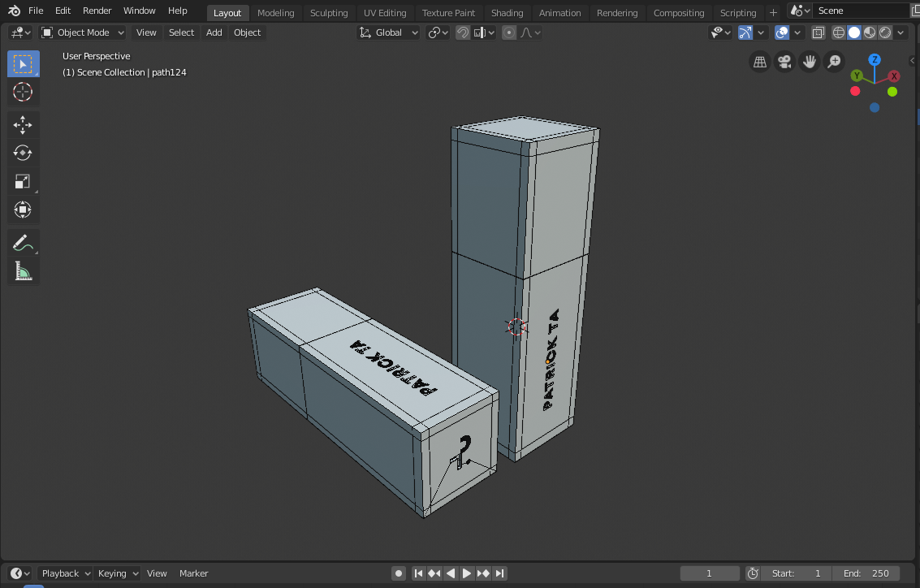Select the Annotate pencil tool

[x=23, y=243]
